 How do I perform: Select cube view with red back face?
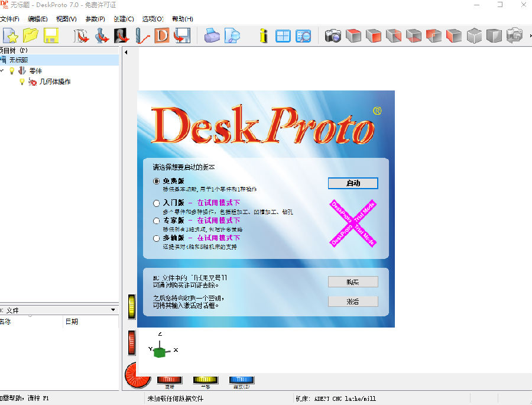[x=434, y=35]
